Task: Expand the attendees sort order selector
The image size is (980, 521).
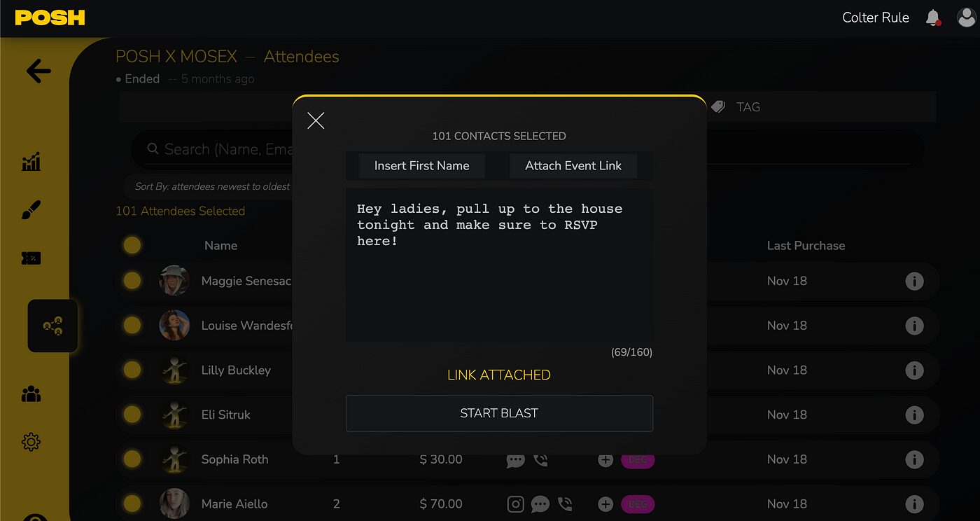Action: [x=210, y=186]
